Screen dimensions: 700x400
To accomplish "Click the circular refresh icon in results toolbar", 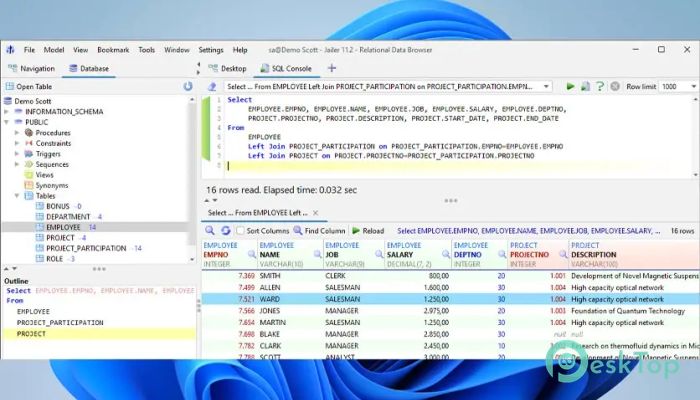I will tap(225, 230).
